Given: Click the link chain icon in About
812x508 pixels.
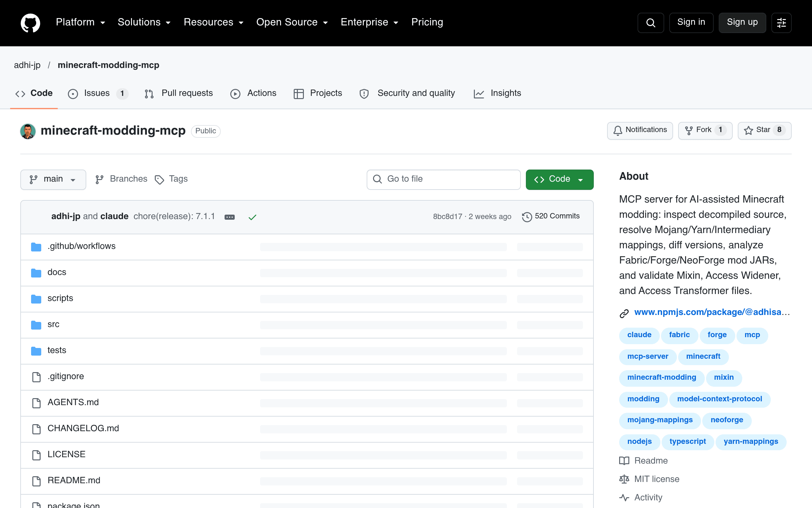Looking at the screenshot, I should [x=624, y=313].
